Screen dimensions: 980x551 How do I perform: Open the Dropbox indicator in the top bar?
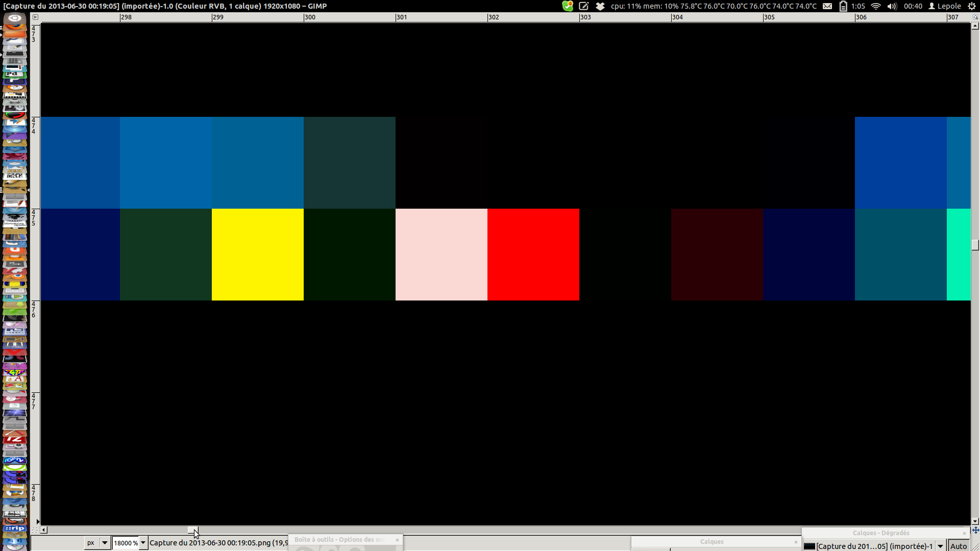coord(600,6)
